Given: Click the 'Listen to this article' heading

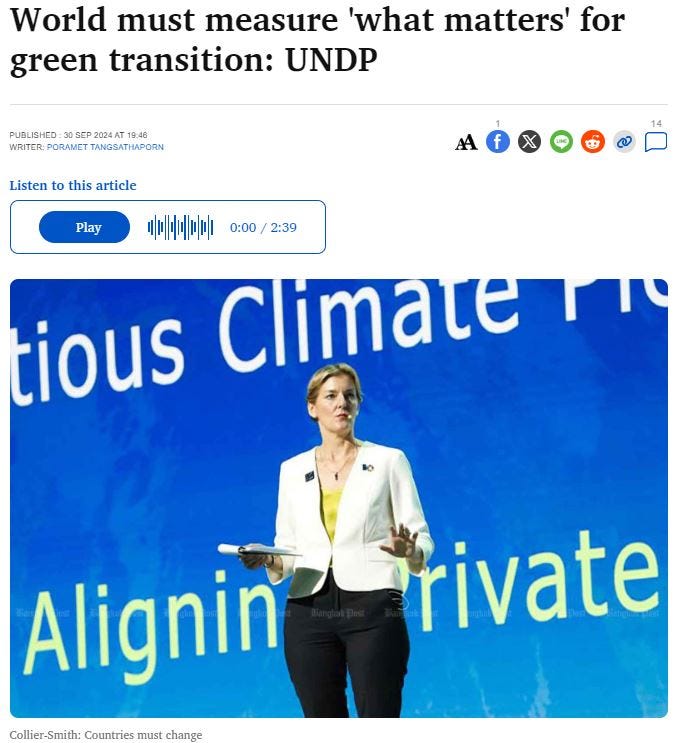Looking at the screenshot, I should (73, 185).
